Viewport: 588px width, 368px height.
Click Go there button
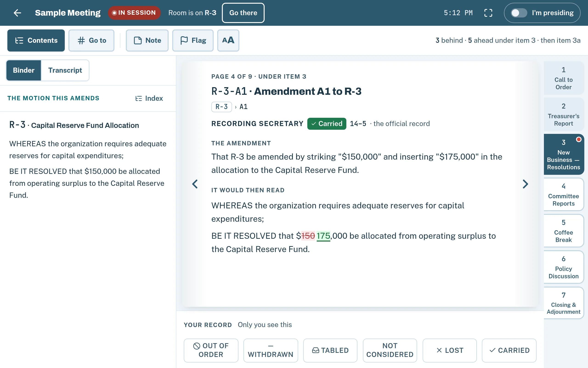[243, 13]
